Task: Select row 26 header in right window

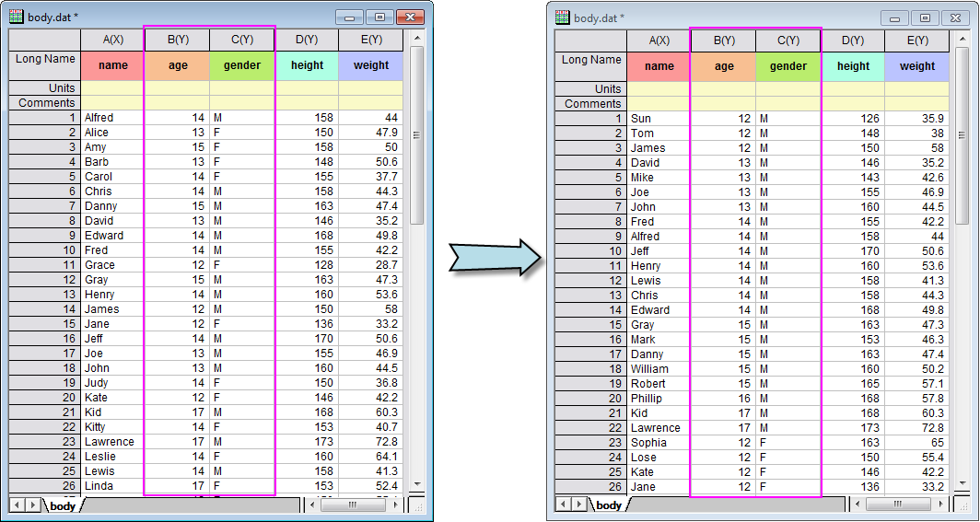Action: 590,487
